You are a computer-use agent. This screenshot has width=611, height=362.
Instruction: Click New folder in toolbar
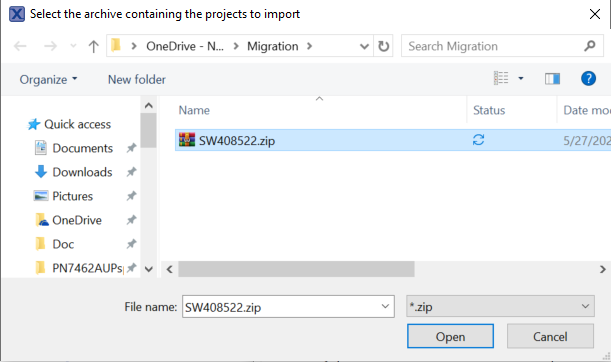(137, 79)
